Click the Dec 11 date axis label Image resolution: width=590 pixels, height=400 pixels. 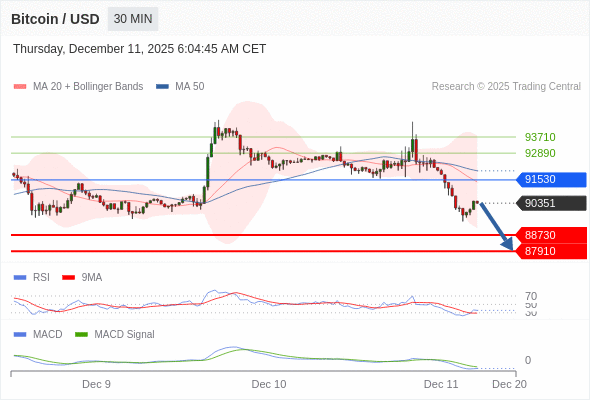[x=441, y=384]
